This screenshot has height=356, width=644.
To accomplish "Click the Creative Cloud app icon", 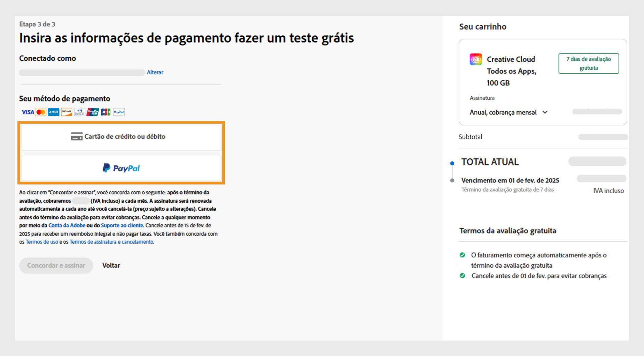I will pos(476,59).
